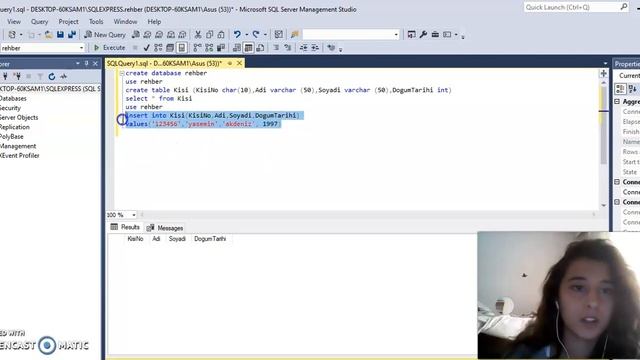Open the Undo history dropdown arrow
This screenshot has width=640, height=360.
[247, 35]
